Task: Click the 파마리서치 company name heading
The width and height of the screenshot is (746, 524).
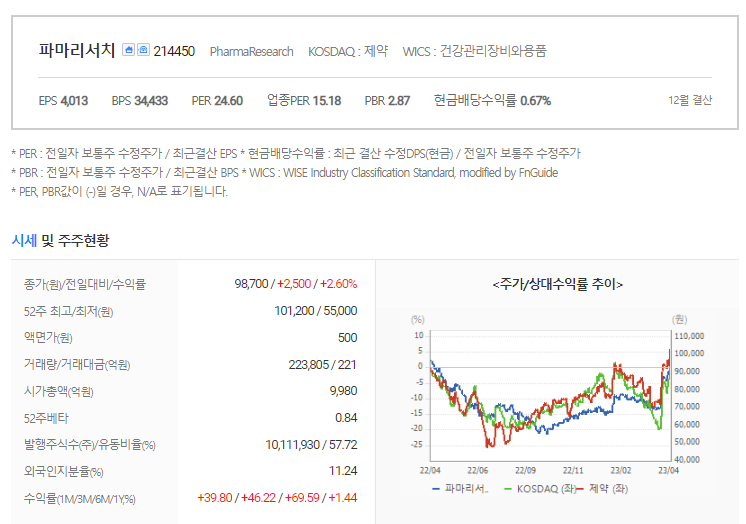Action: (77, 50)
